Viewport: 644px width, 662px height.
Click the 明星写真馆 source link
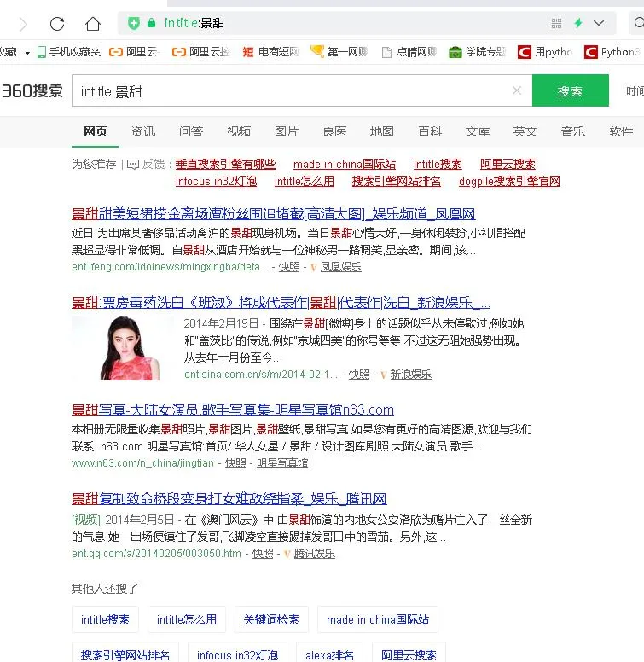282,463
